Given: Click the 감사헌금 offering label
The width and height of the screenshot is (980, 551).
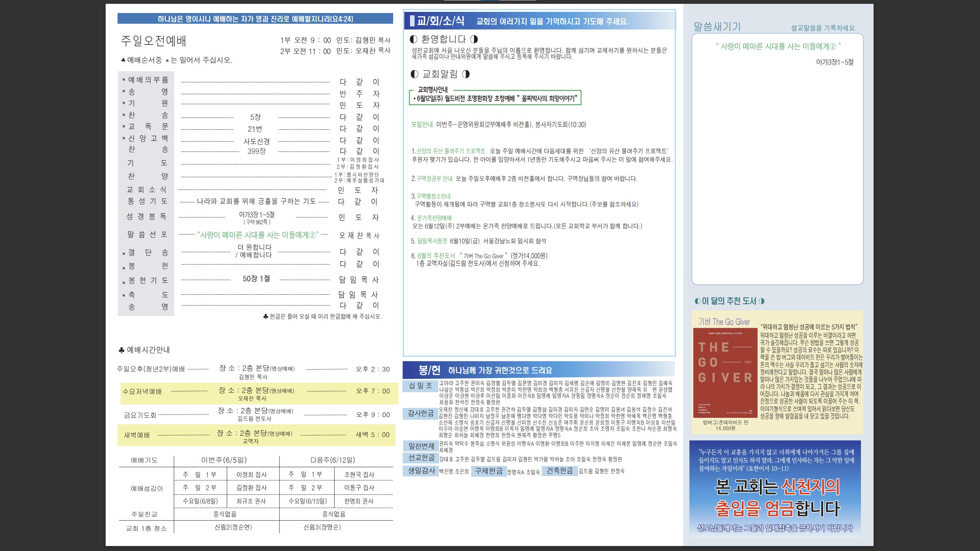Looking at the screenshot, I should click(420, 413).
